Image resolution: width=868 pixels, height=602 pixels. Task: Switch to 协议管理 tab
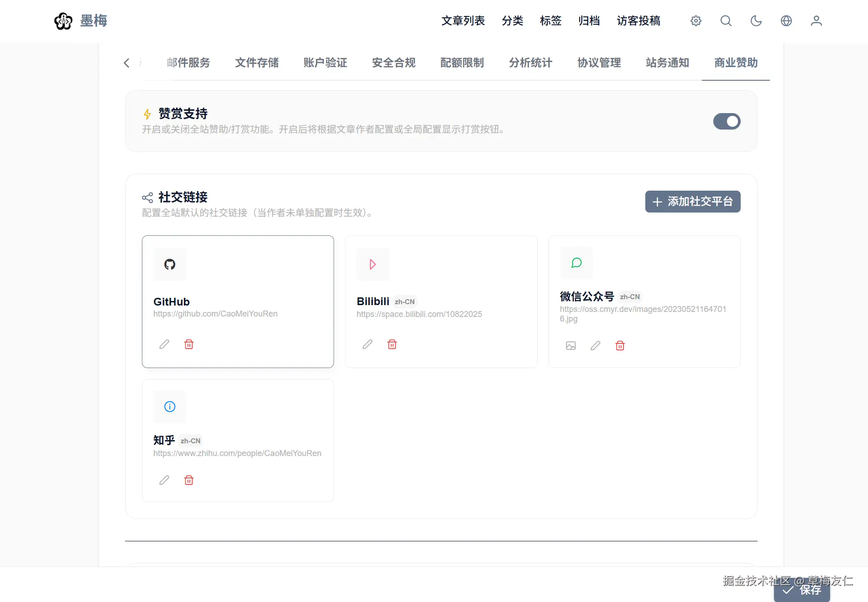pyautogui.click(x=599, y=62)
